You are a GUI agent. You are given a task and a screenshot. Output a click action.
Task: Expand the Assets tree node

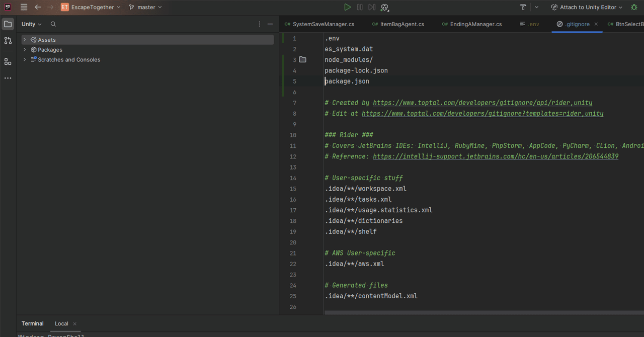24,39
